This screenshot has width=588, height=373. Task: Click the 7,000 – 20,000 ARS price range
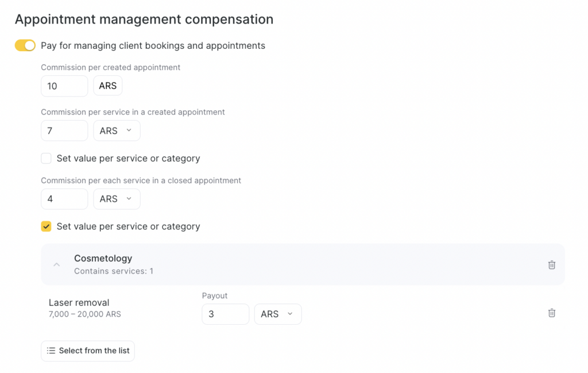[85, 314]
